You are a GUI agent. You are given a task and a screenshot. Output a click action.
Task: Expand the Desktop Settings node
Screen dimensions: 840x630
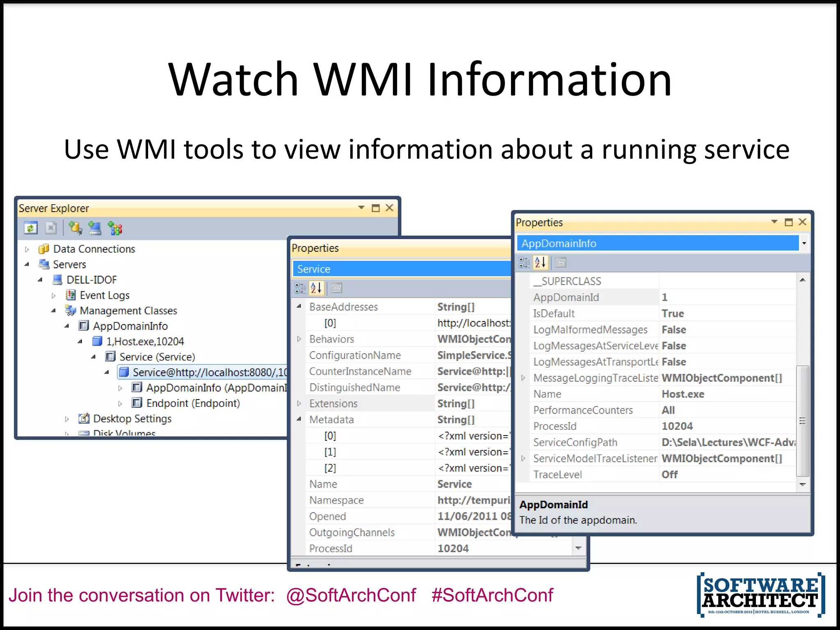(x=67, y=419)
